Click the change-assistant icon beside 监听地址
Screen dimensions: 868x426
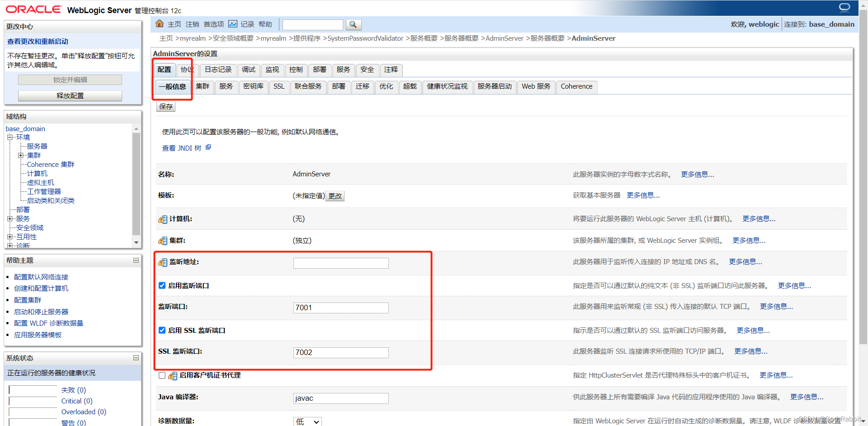(162, 262)
